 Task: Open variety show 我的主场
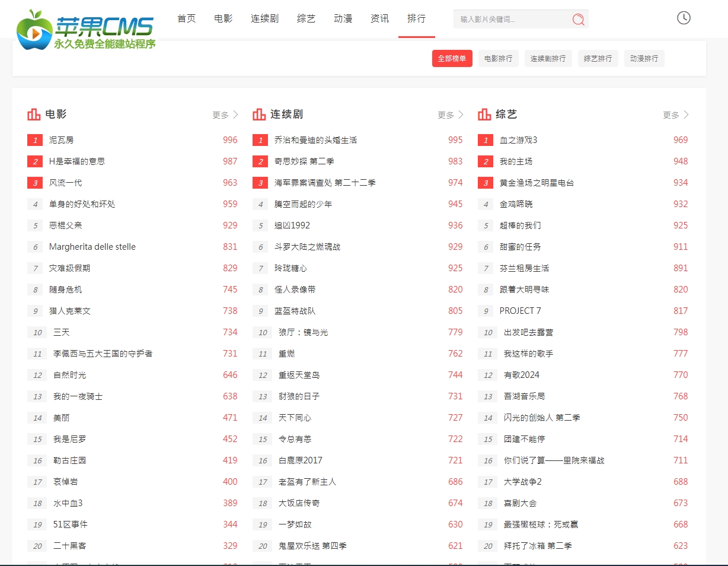(x=516, y=161)
